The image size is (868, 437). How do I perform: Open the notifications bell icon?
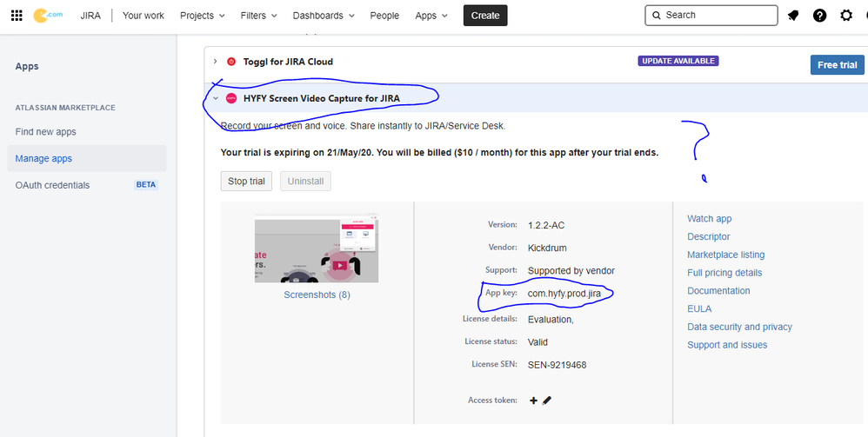click(793, 16)
